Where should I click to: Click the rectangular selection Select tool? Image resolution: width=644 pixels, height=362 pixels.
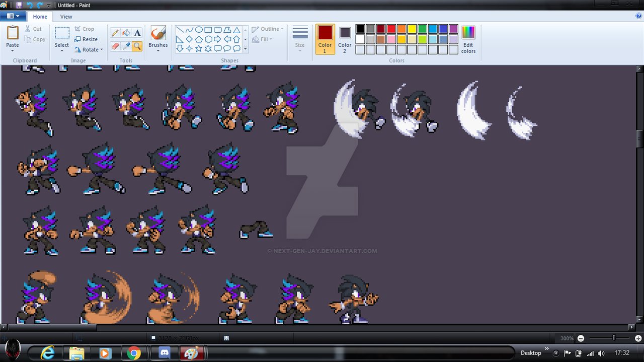(62, 34)
